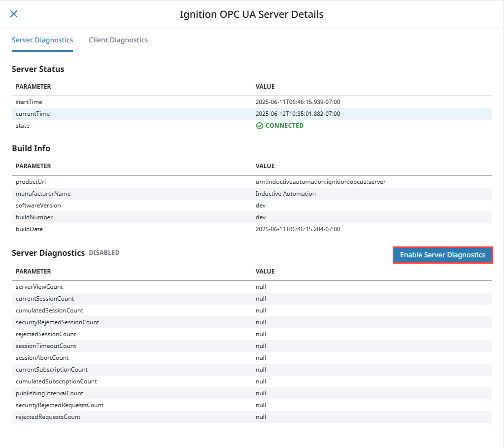Click the null value for rejectedSessionCount
The image size is (504, 448).
pos(261,334)
